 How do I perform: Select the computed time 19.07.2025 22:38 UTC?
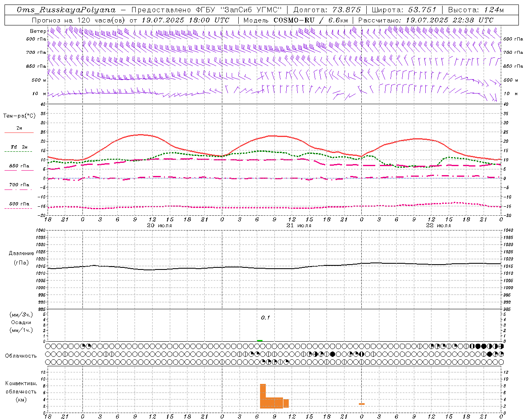point(450,20)
